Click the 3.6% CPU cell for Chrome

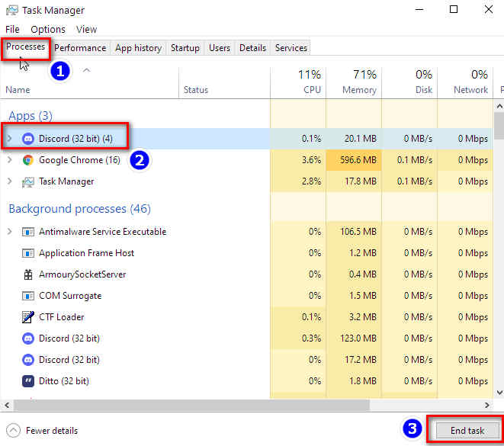(x=298, y=160)
